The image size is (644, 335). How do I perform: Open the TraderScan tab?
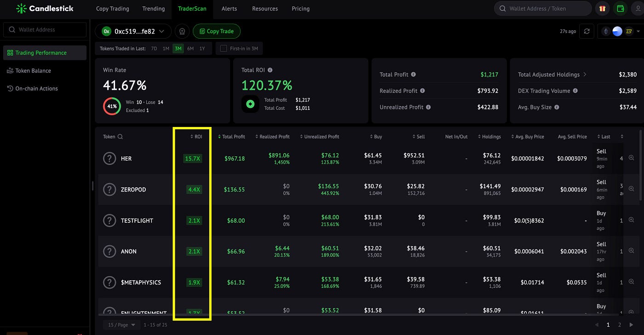(192, 8)
